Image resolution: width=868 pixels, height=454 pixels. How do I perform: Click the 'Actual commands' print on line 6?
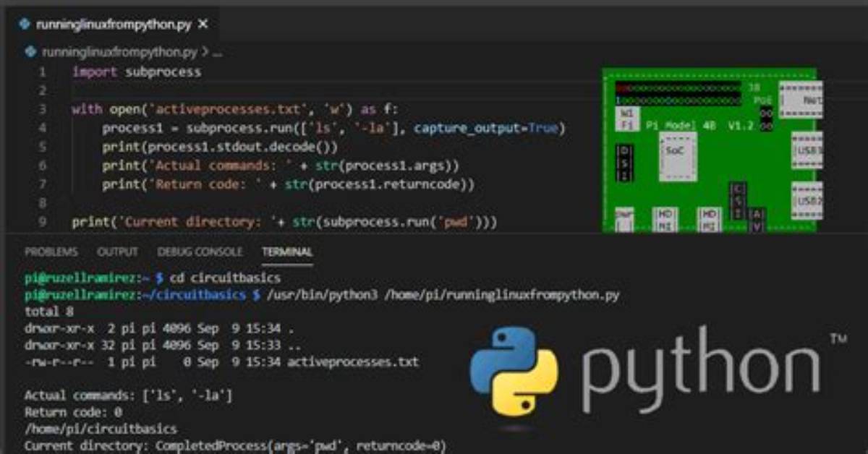[281, 166]
